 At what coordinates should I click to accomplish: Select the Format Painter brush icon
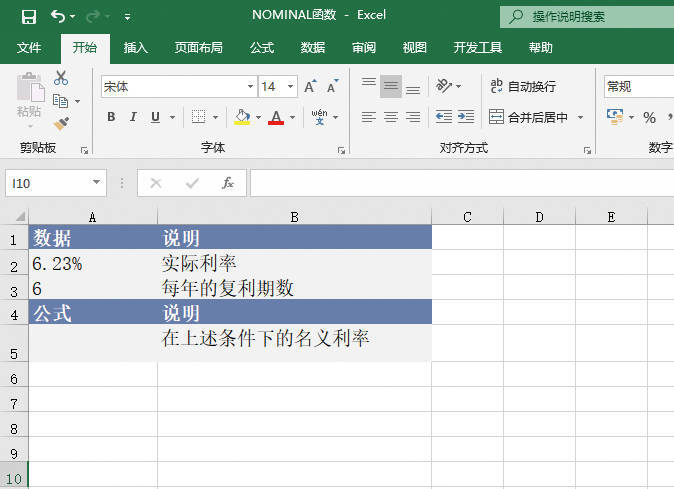(x=61, y=123)
